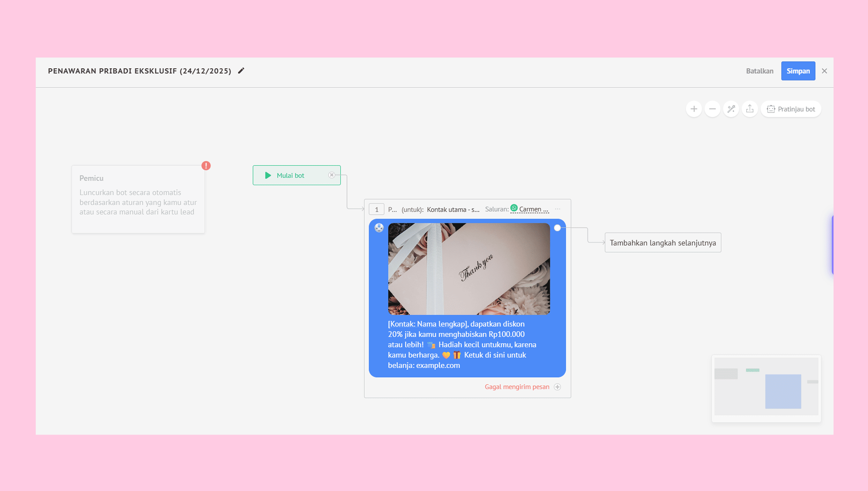The height and width of the screenshot is (491, 868).
Task: Click the Thank you image in message
Action: pyautogui.click(x=469, y=269)
